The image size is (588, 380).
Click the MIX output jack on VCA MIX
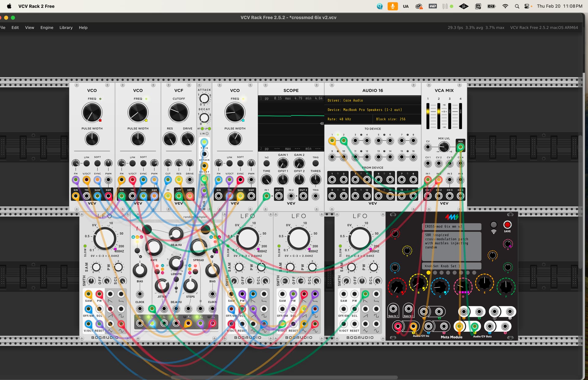pyautogui.click(x=460, y=147)
